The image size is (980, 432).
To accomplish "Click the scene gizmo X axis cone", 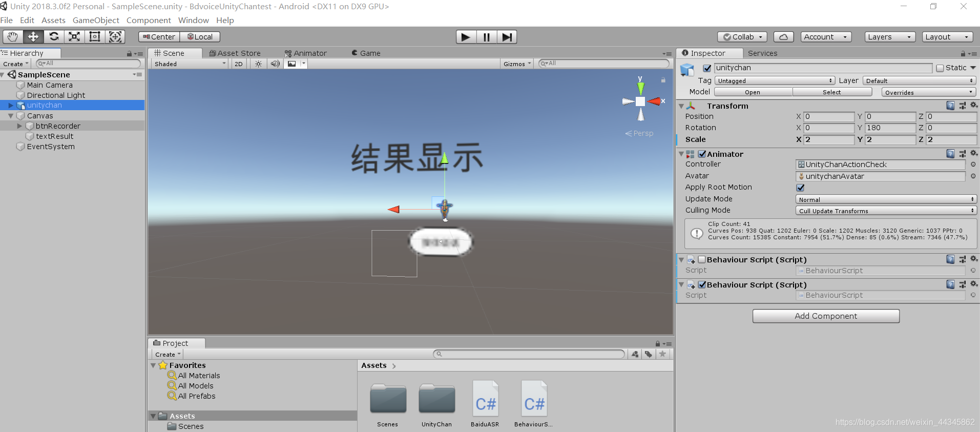I will 654,101.
